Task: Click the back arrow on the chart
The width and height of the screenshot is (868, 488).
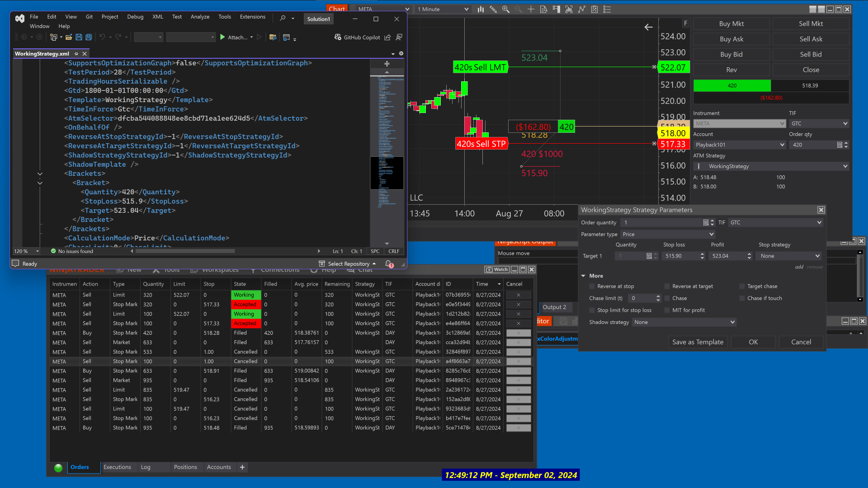Action: (648, 27)
